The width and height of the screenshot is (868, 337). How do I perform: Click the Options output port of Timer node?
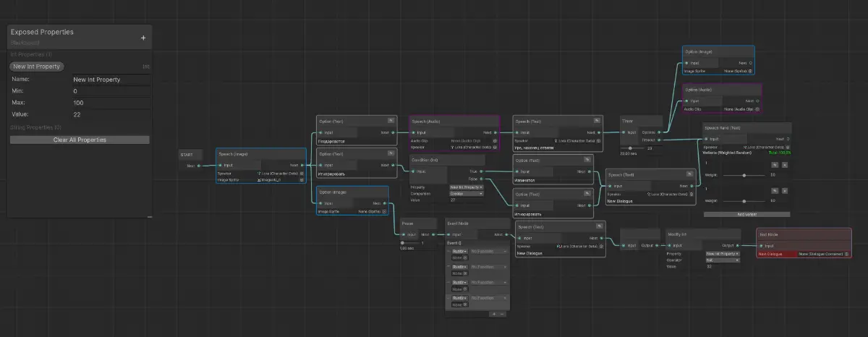point(660,132)
